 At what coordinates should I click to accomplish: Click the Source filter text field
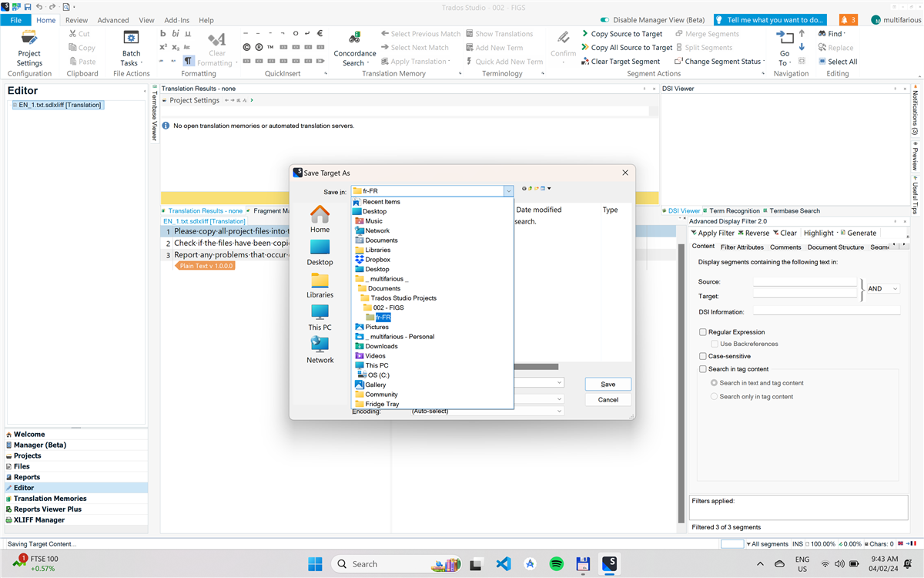[805, 282]
